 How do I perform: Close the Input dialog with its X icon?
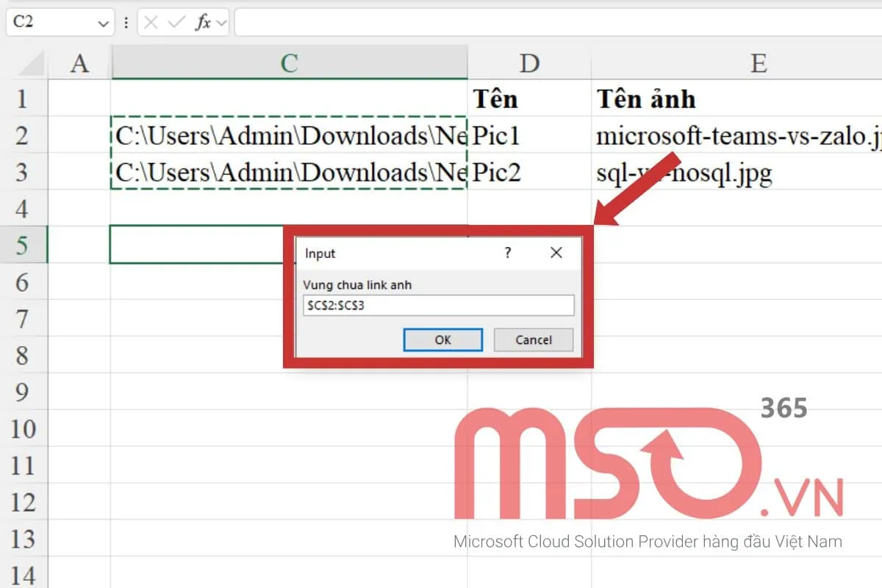click(x=556, y=253)
